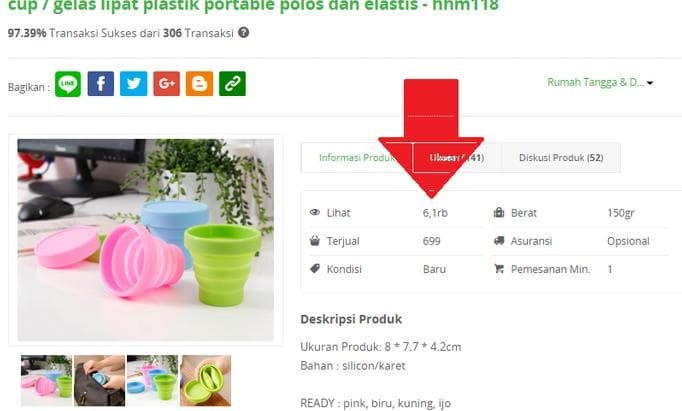
Task: Select the green folded cup thumbnail
Action: tap(206, 381)
